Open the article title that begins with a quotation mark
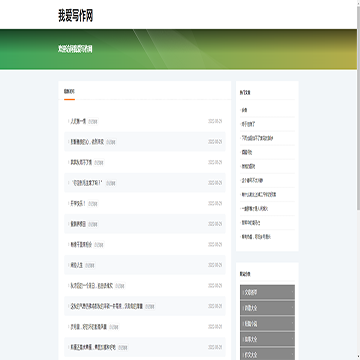The height and width of the screenshot is (360, 360). tap(87, 183)
